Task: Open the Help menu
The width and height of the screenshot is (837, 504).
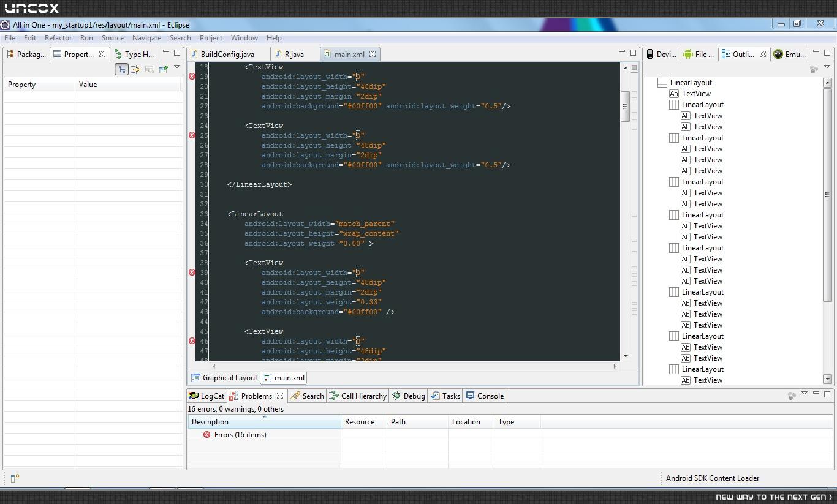Action: [274, 37]
